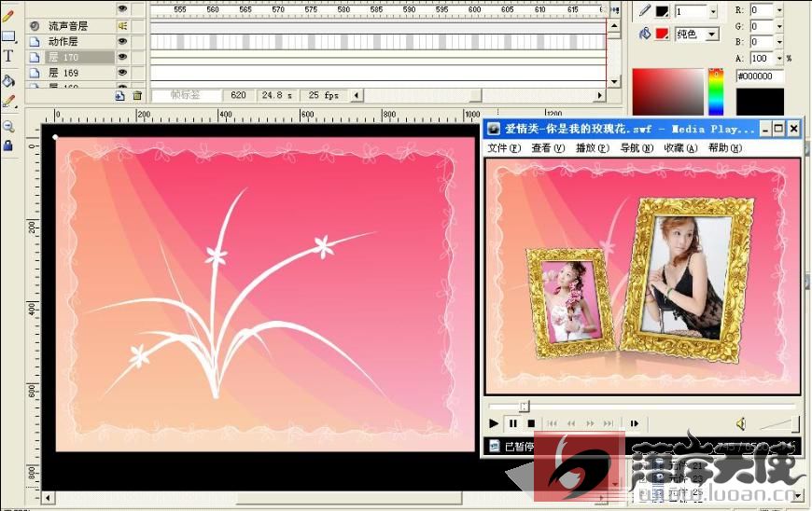The width and height of the screenshot is (812, 511).
Task: Click the stroke pencil icon in color panel
Action: [x=645, y=10]
